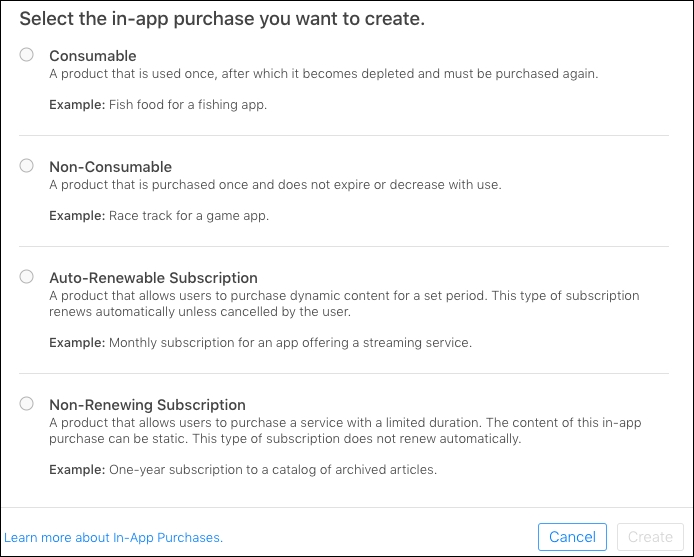Enable the Non-Renewing Subscription radio button

click(26, 404)
